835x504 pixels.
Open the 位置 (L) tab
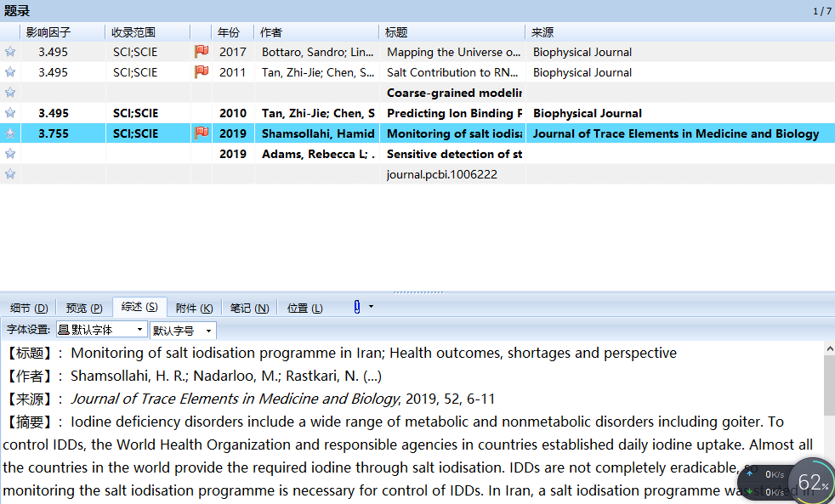304,309
